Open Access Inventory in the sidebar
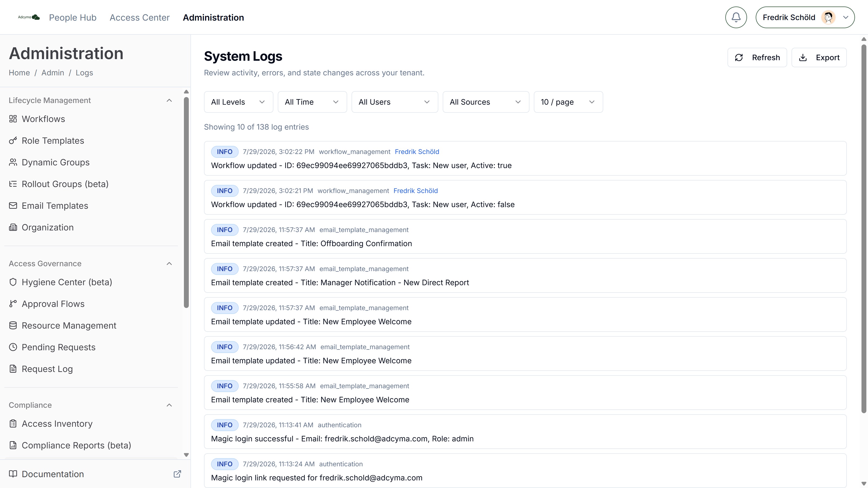Image resolution: width=868 pixels, height=488 pixels. 91,424
